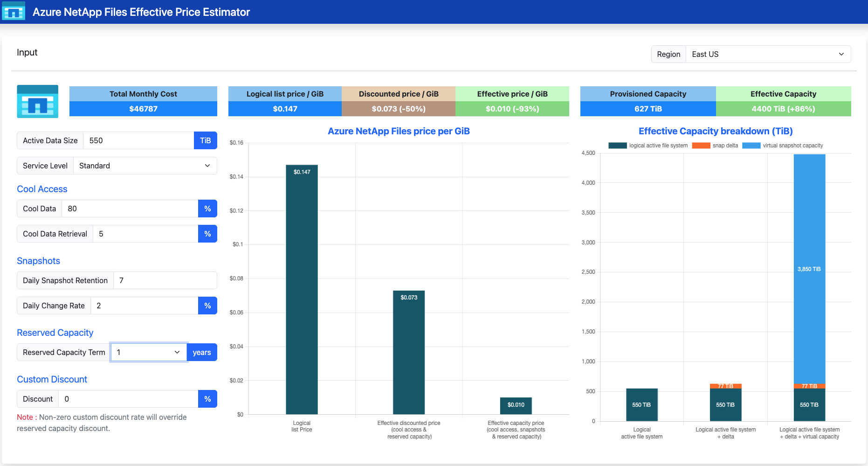868x466 pixels.
Task: Click the Effective Capacity header label
Action: pyautogui.click(x=784, y=94)
